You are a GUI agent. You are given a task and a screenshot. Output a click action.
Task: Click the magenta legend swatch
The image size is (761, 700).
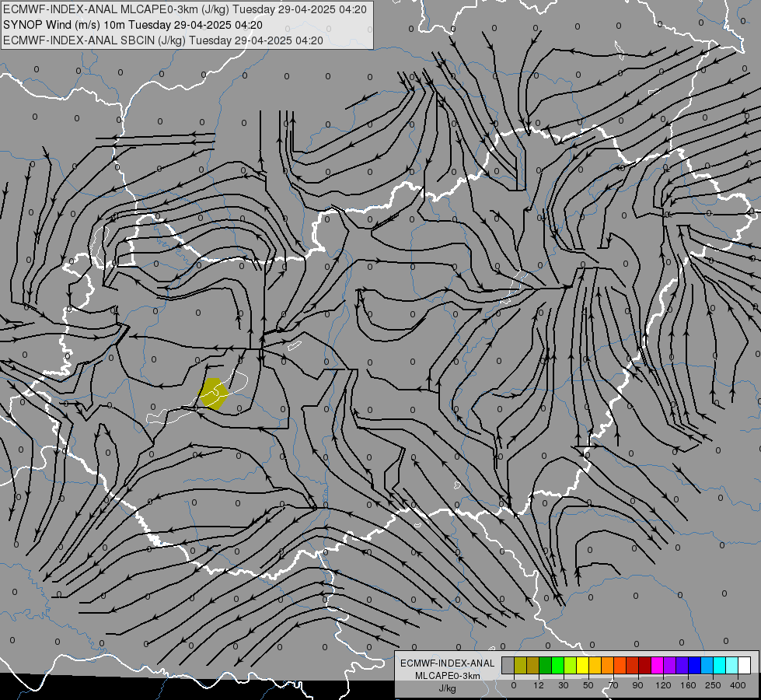tap(657, 665)
